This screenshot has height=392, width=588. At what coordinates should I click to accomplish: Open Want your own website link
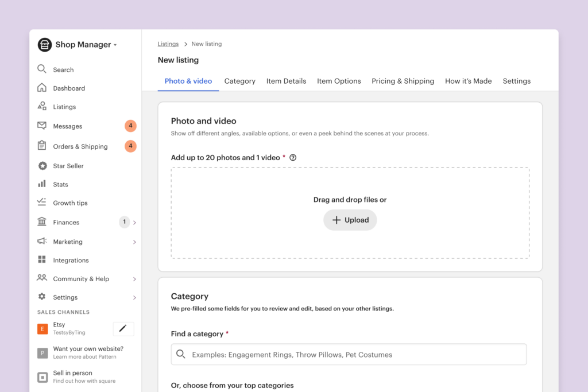click(x=88, y=348)
